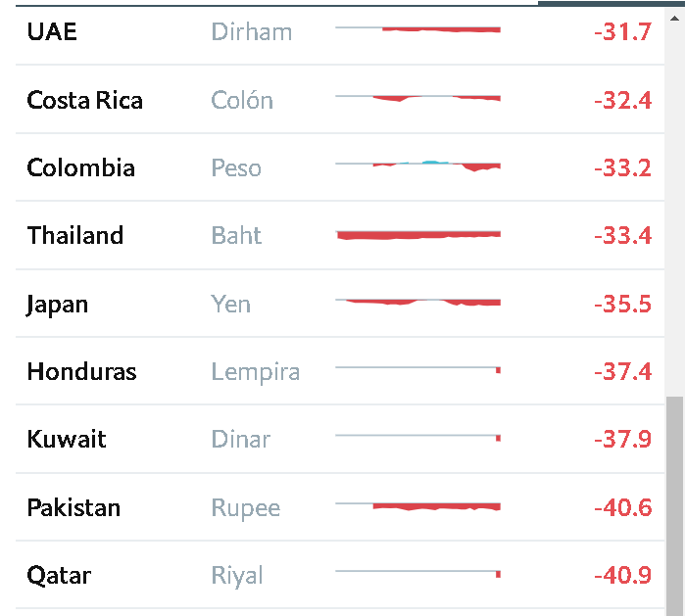Image resolution: width=685 pixels, height=616 pixels.
Task: Click the Colombia Peso sparkline chart
Action: click(417, 166)
